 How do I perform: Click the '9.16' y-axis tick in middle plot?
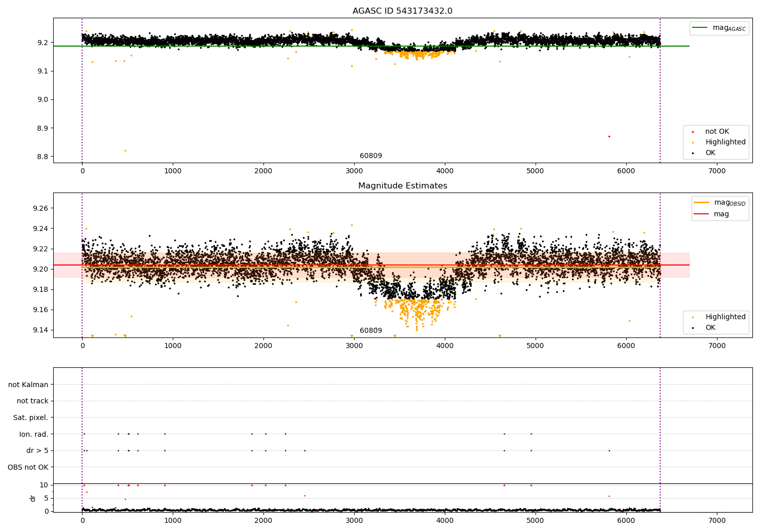tap(41, 310)
